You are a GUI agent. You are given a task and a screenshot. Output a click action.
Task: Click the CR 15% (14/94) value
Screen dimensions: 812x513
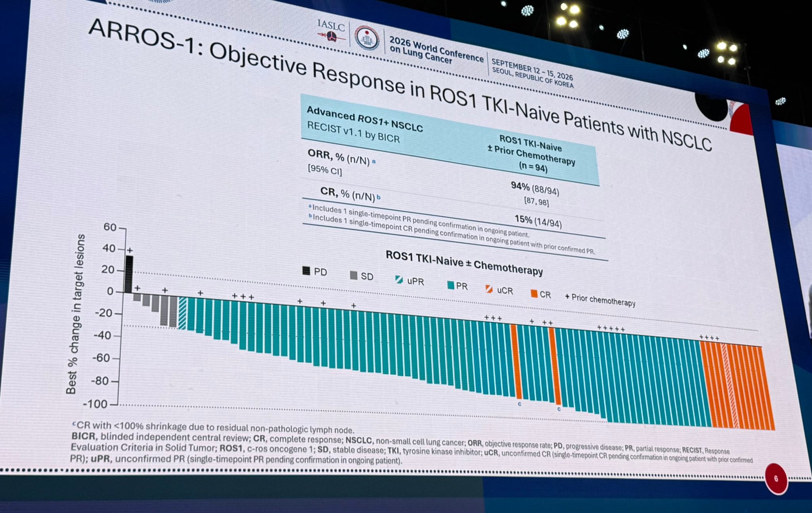[x=538, y=221]
